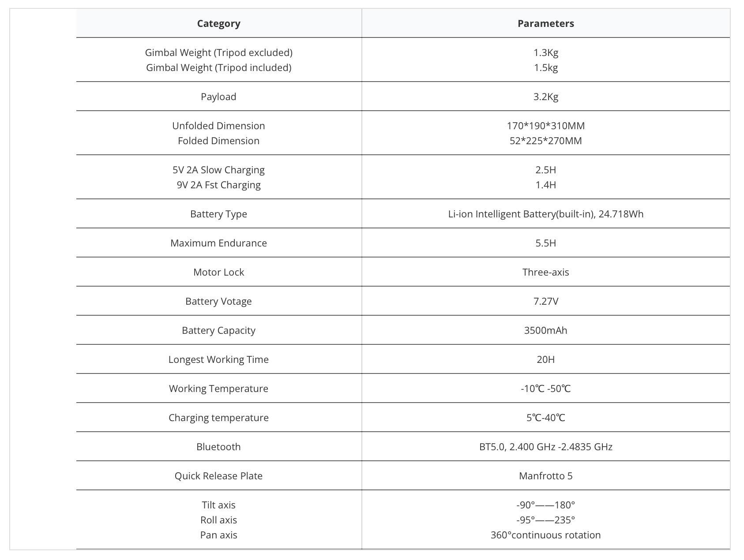
Task: Click the 3.2Kg payload value
Action: (x=545, y=97)
